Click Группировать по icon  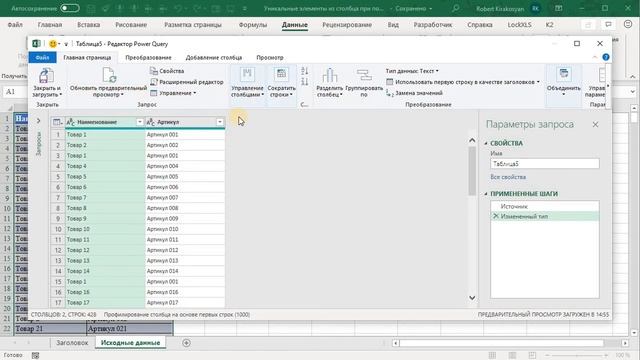364,76
